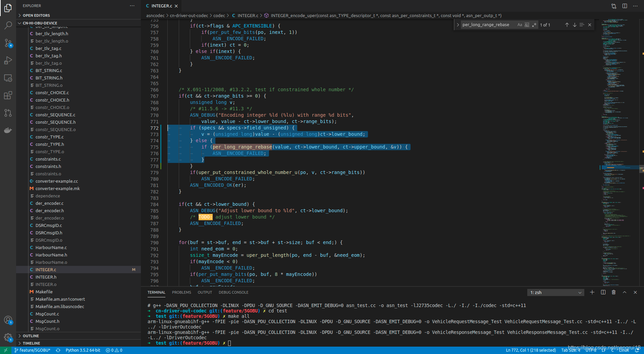Toggle Find in Selection
Screen dimensions: 644x354
(582, 25)
